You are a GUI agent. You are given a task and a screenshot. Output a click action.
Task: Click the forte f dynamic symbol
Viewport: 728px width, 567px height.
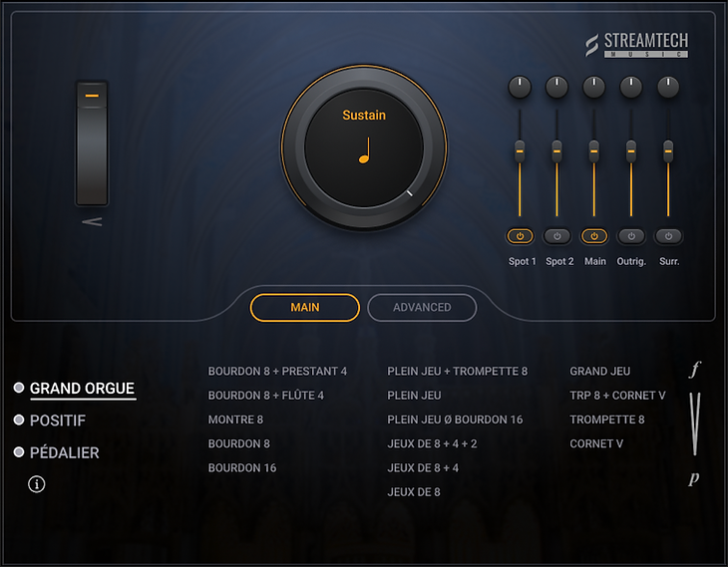pos(694,370)
